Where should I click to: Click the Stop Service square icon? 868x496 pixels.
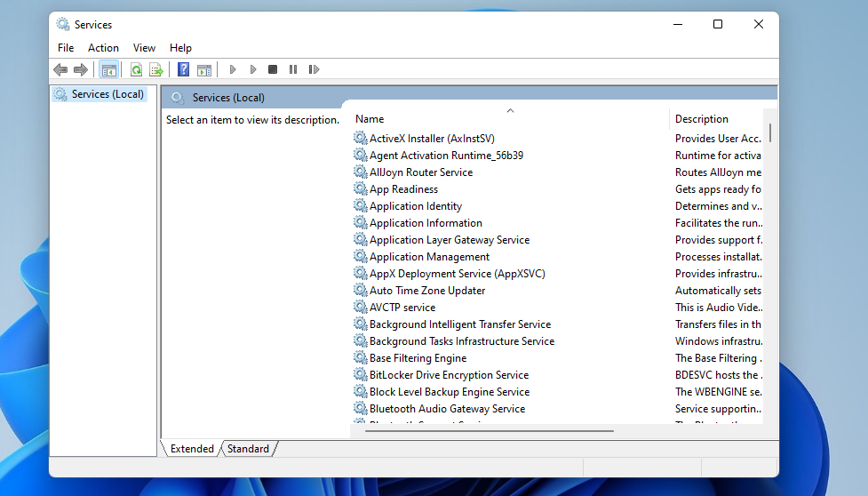point(273,69)
